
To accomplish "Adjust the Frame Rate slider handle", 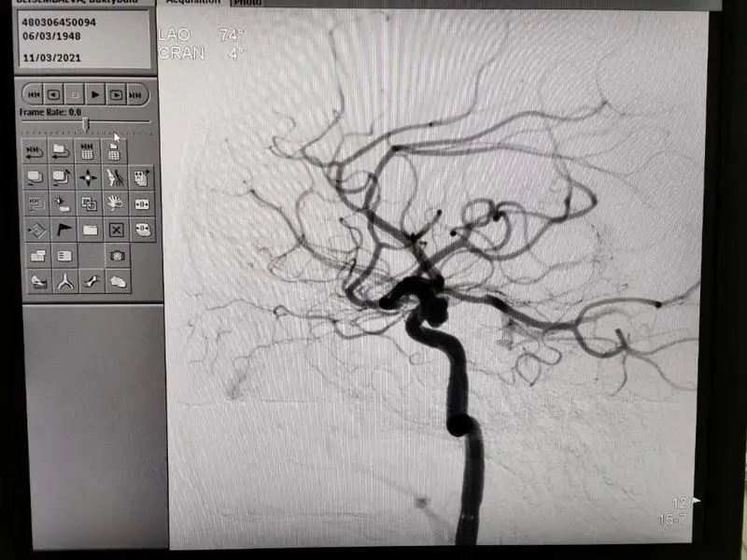I will coord(86,124).
